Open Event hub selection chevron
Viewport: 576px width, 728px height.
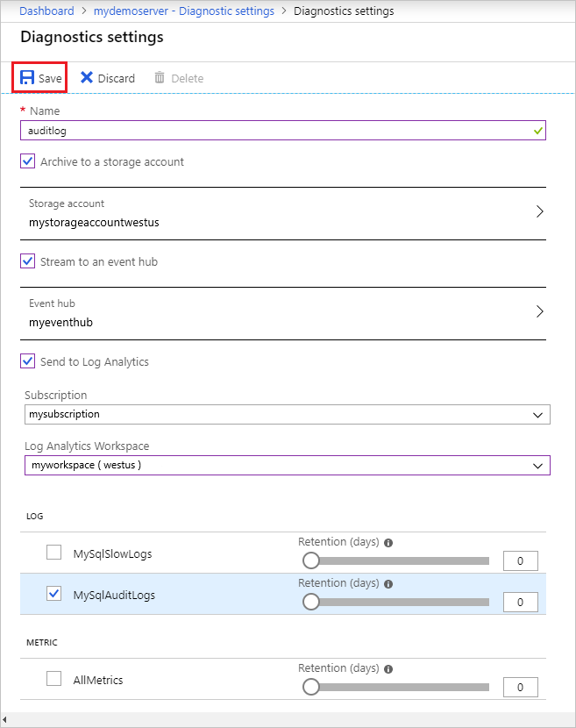click(x=539, y=311)
